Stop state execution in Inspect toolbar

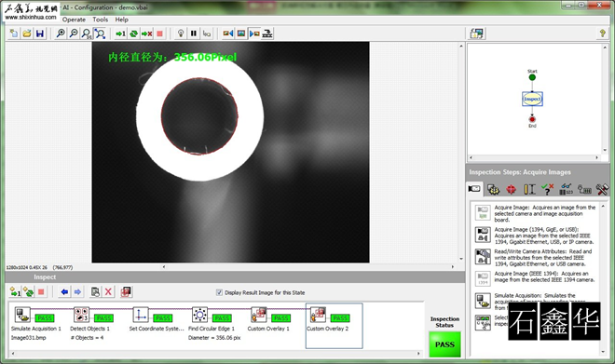(x=41, y=292)
